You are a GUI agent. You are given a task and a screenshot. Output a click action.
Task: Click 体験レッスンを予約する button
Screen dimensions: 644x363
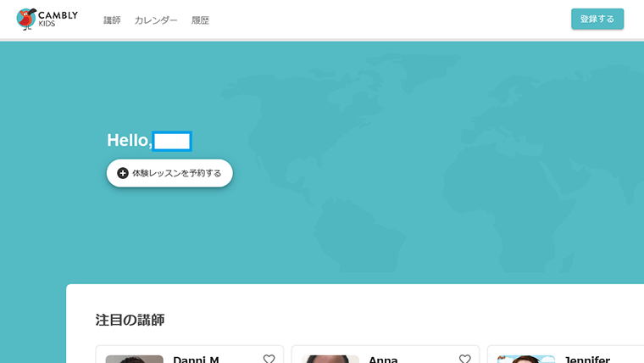[x=169, y=173]
